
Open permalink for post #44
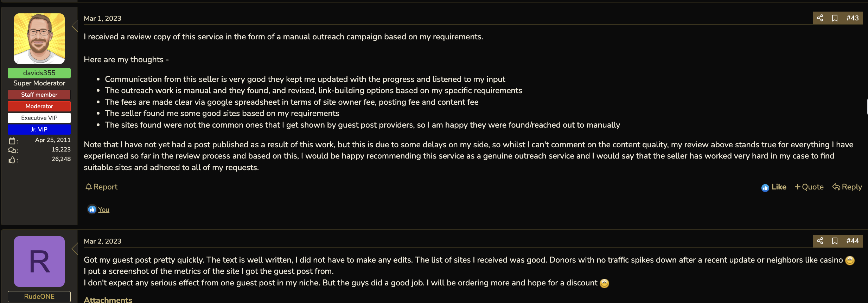(852, 241)
